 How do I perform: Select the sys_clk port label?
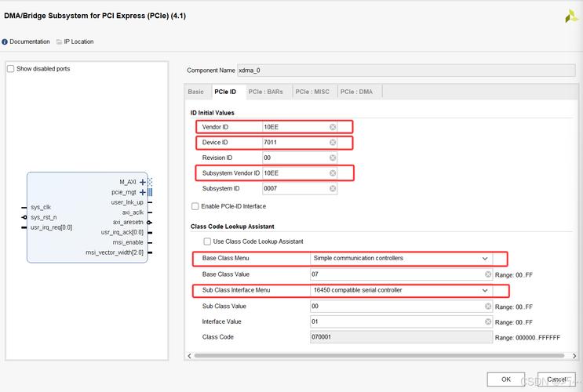41,207
